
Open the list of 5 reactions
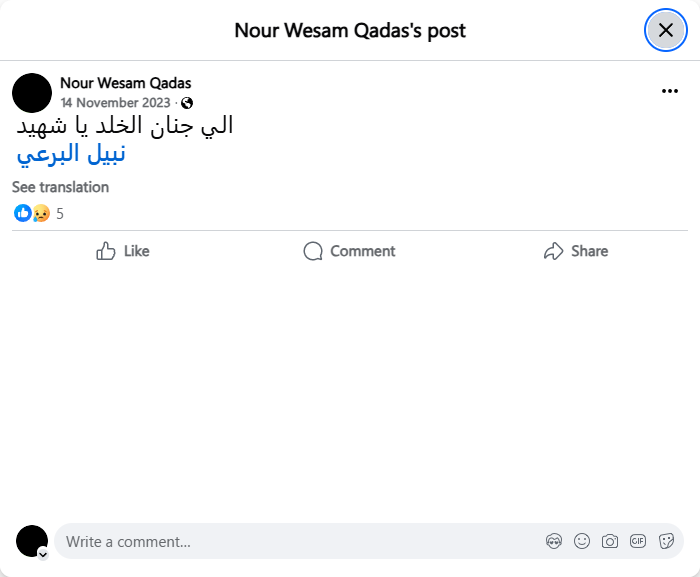coord(60,213)
